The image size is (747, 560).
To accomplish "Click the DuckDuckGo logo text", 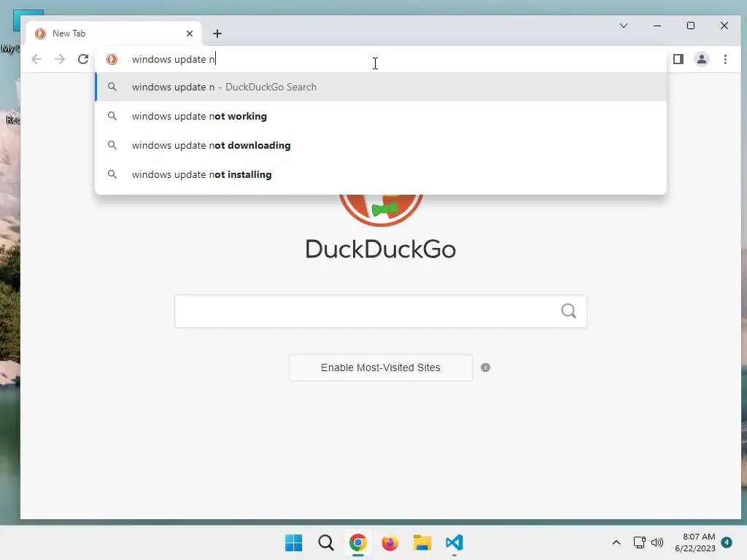I will pos(381,249).
